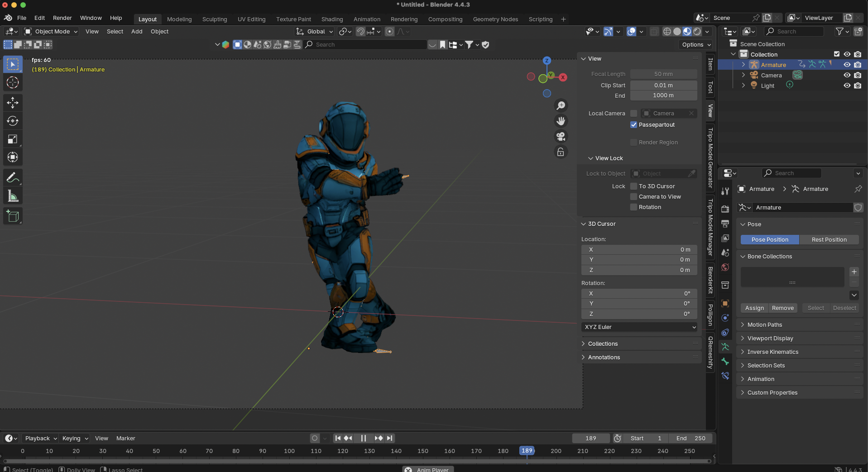Uncheck the Passepartout checkbox
Image resolution: width=868 pixels, height=472 pixels.
pyautogui.click(x=634, y=125)
